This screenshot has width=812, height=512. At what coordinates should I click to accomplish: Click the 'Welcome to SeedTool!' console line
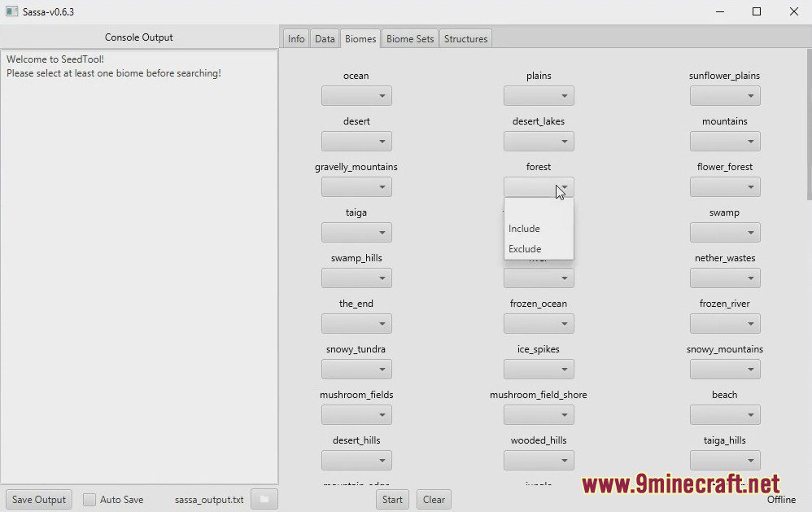pyautogui.click(x=55, y=59)
